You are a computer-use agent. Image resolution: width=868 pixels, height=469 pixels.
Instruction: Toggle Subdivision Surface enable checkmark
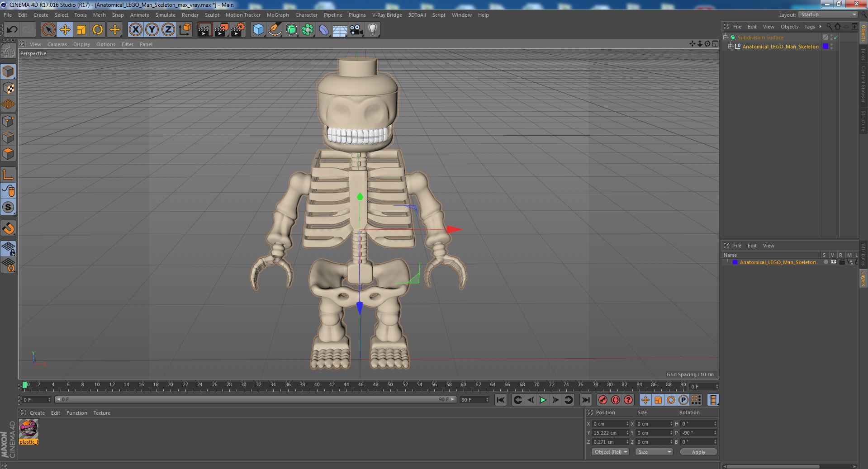click(x=836, y=38)
